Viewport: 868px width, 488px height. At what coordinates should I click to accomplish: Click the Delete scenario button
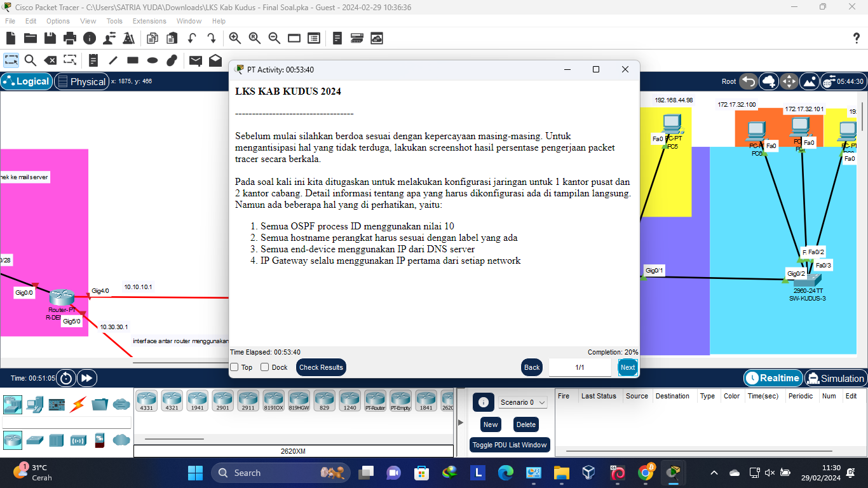tap(526, 424)
